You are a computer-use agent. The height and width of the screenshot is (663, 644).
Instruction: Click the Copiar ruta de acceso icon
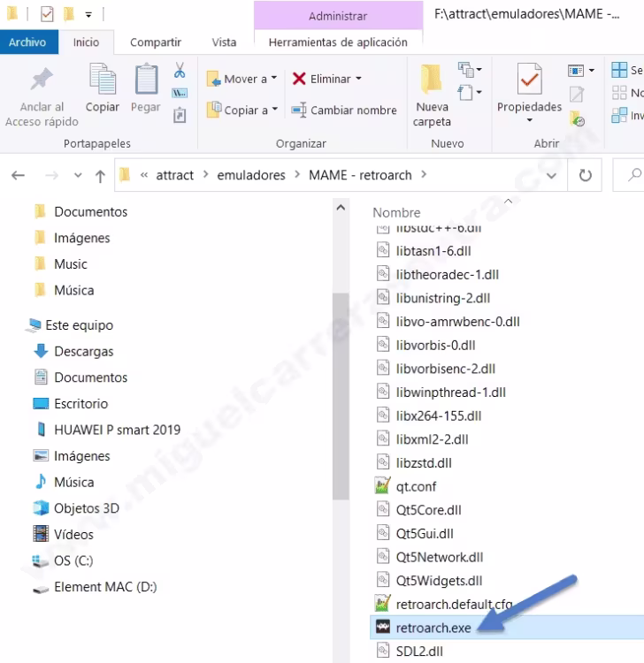point(180,93)
